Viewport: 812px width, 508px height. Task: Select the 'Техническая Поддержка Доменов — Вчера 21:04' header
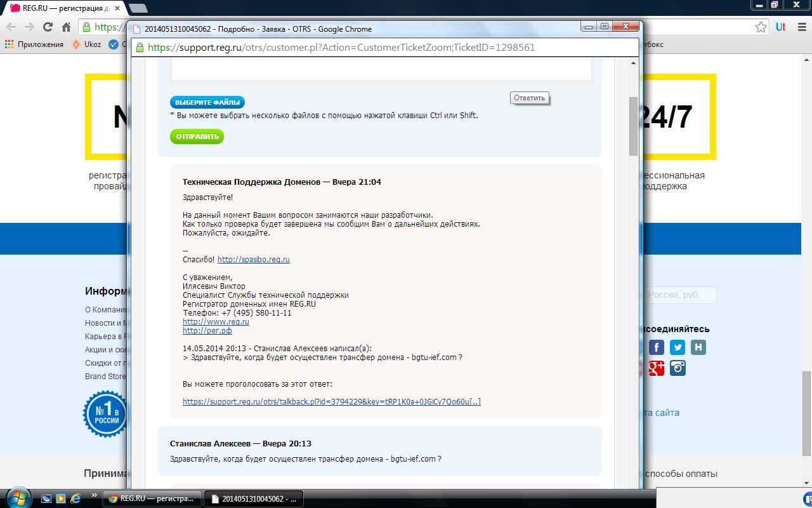pos(282,182)
